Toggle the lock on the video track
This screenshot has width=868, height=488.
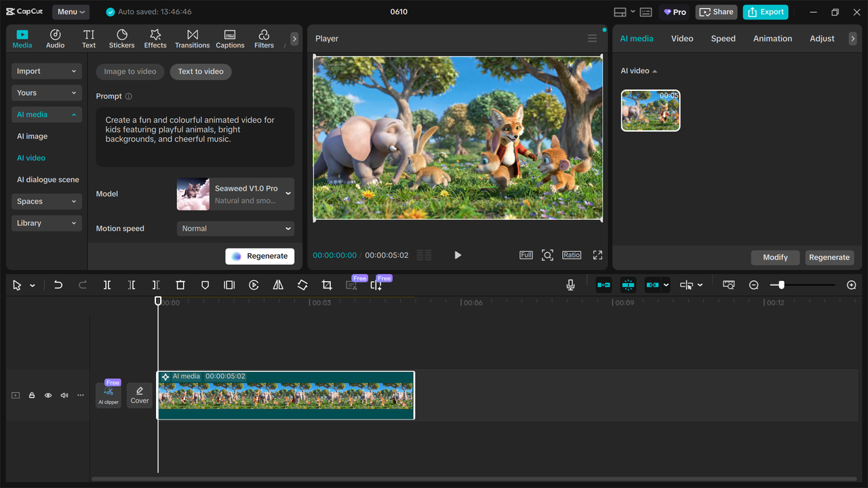click(31, 395)
